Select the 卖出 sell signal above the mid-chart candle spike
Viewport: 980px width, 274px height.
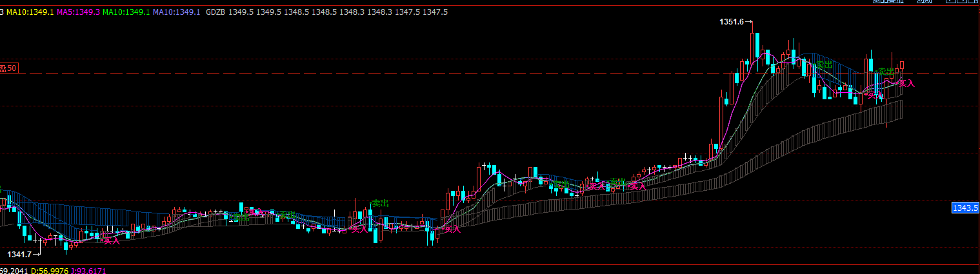coord(380,203)
